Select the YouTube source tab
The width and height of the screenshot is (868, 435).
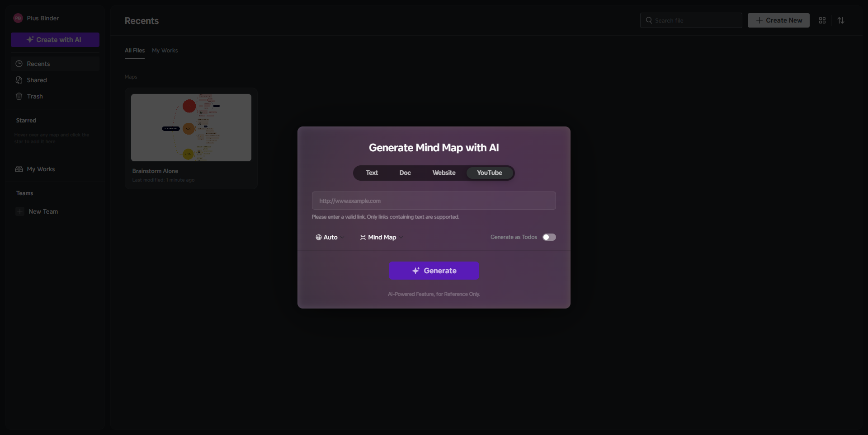tap(489, 173)
